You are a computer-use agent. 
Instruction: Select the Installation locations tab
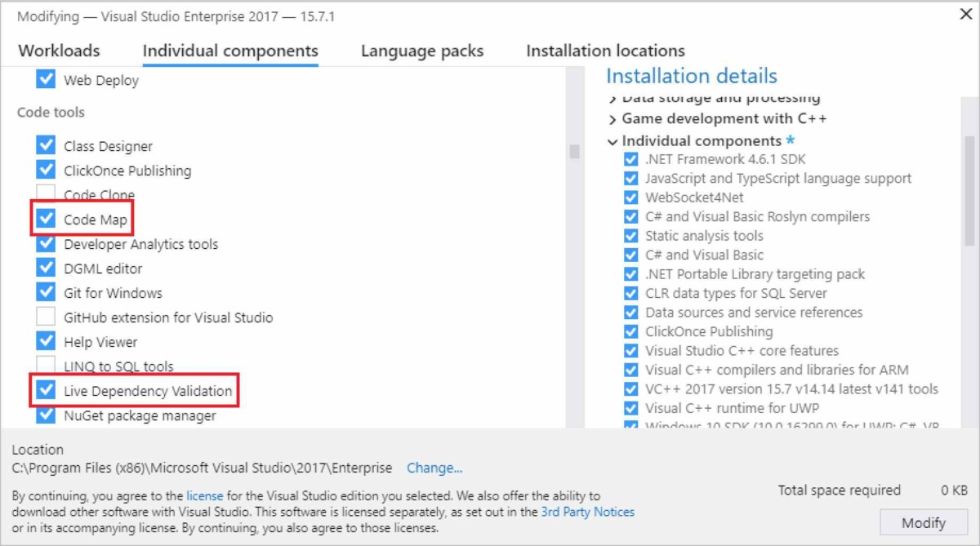pyautogui.click(x=604, y=51)
